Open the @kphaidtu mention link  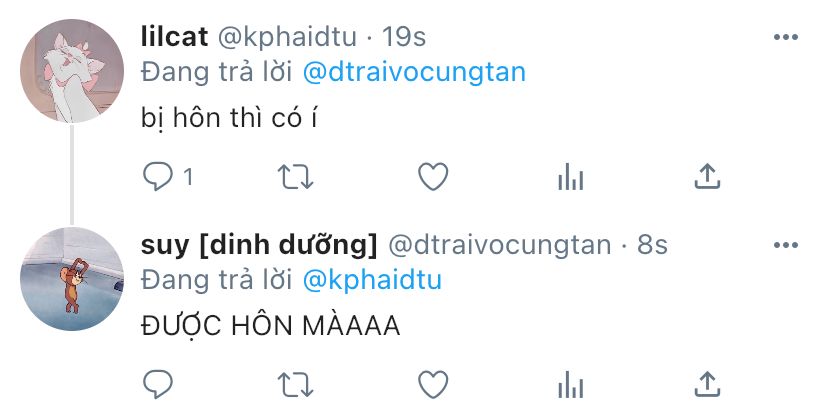[x=372, y=280]
